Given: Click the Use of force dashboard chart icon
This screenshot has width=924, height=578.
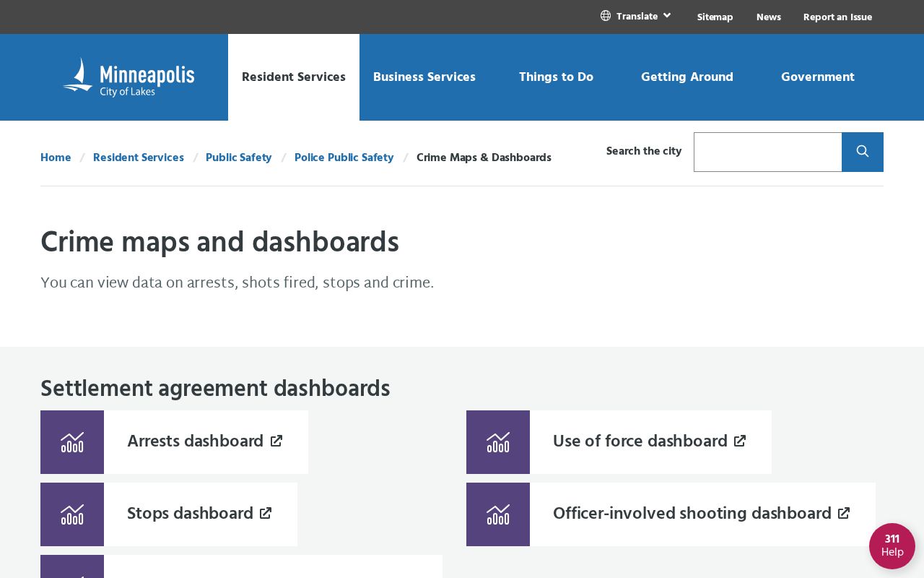Looking at the screenshot, I should pyautogui.click(x=498, y=442).
